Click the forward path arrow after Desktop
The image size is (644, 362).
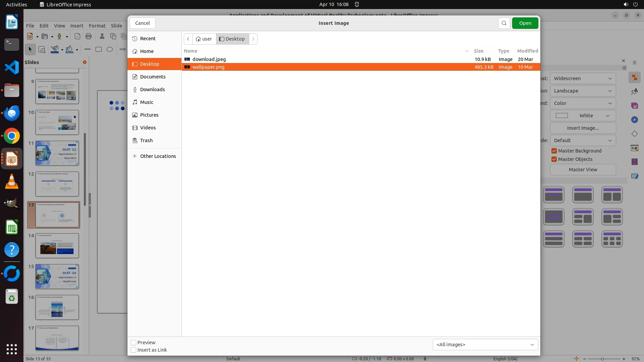click(x=253, y=39)
